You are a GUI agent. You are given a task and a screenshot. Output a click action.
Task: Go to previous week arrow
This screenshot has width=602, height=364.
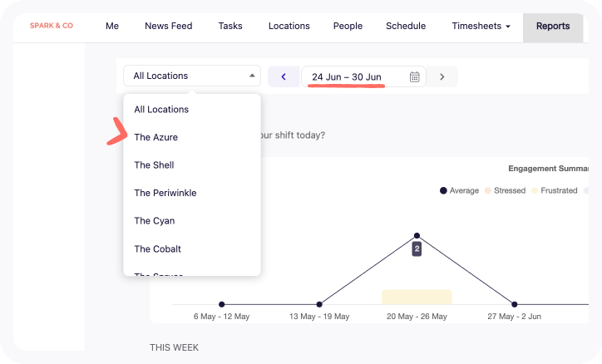point(284,76)
